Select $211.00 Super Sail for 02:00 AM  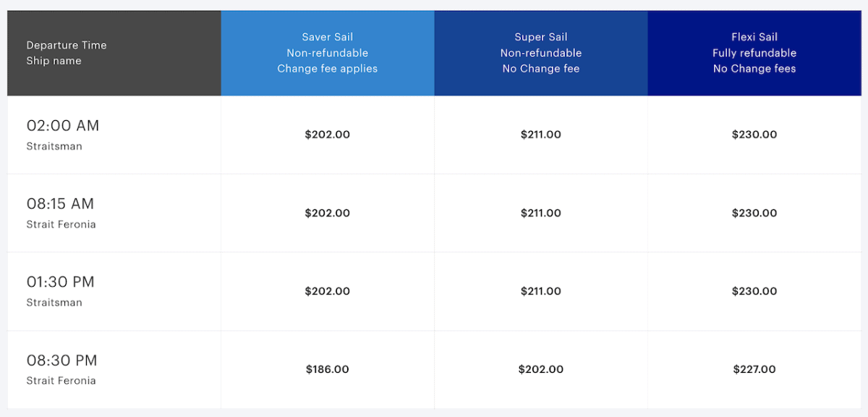point(540,135)
